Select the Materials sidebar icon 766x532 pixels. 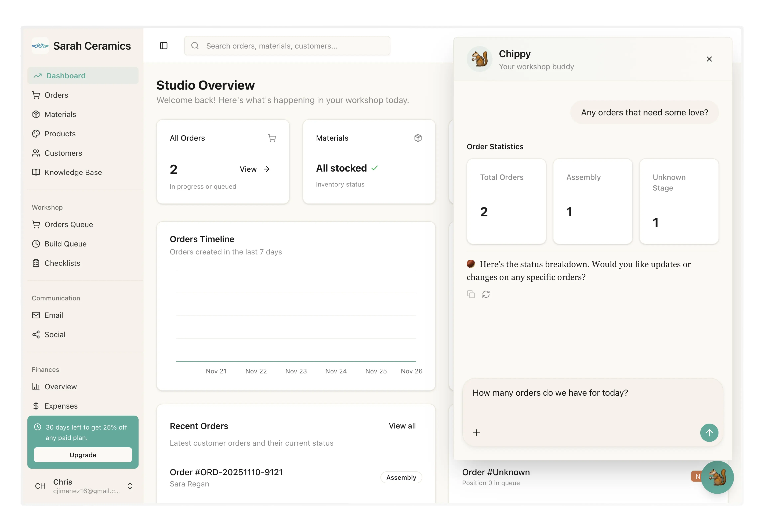tap(36, 114)
